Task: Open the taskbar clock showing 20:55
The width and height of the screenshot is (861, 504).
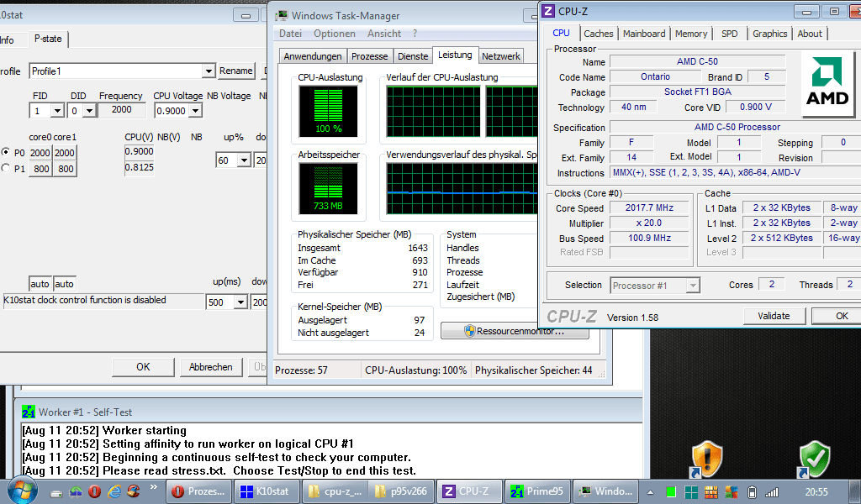Action: coord(816,492)
